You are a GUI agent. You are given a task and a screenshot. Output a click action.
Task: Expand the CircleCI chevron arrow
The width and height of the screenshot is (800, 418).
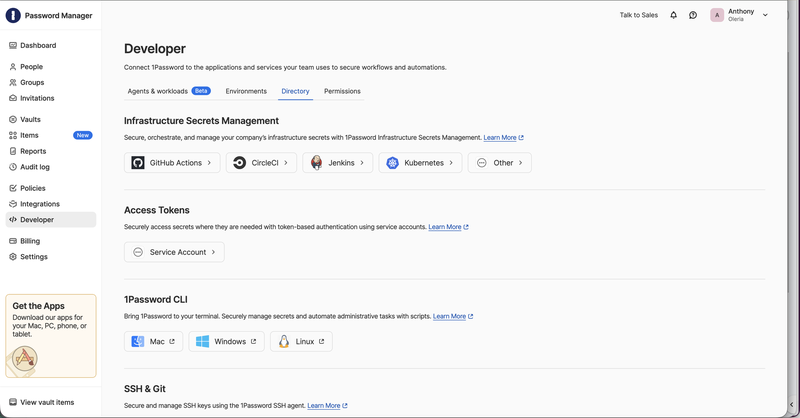286,163
